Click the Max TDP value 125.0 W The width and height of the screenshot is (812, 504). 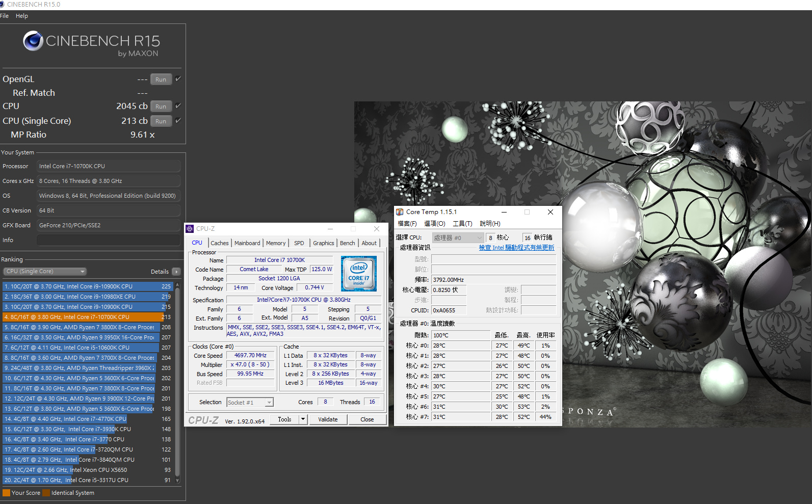tap(322, 270)
